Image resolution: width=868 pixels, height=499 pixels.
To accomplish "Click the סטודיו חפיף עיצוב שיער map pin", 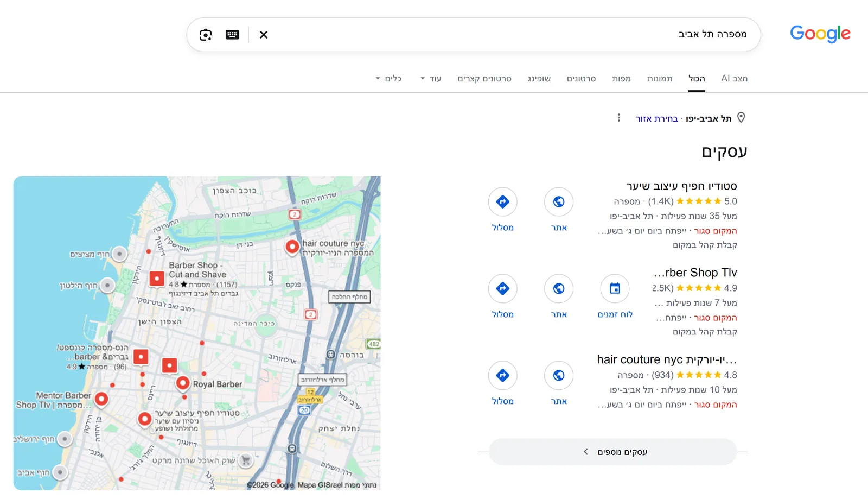I will [144, 419].
